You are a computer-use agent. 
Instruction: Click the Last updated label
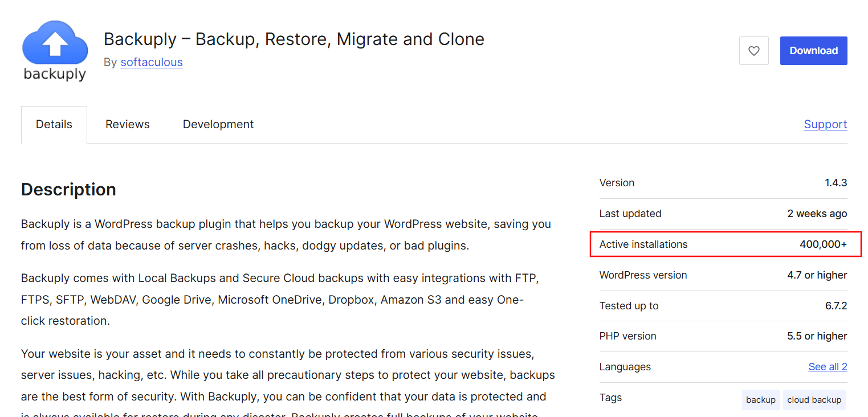click(x=630, y=214)
